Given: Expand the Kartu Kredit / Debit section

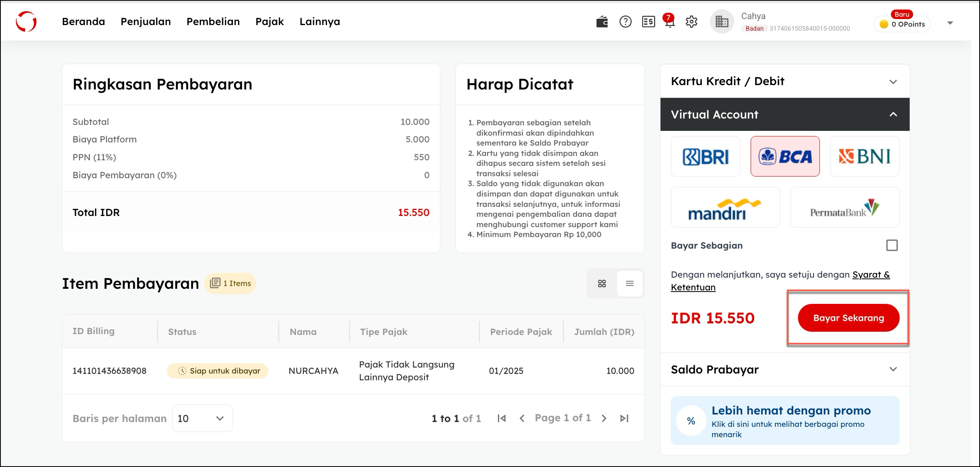Looking at the screenshot, I should (784, 81).
